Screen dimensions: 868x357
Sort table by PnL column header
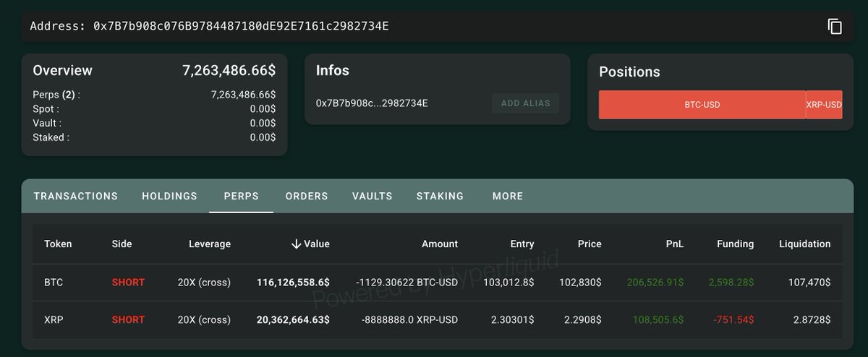coord(675,244)
